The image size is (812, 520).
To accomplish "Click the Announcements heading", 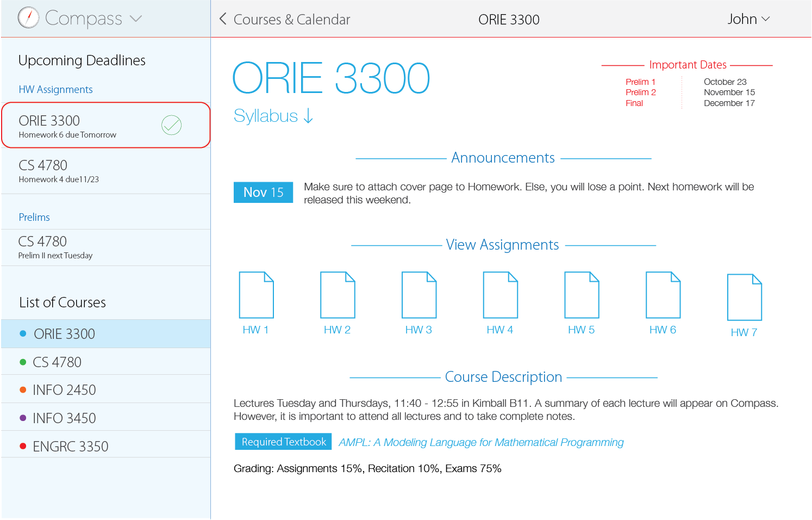I will (503, 158).
